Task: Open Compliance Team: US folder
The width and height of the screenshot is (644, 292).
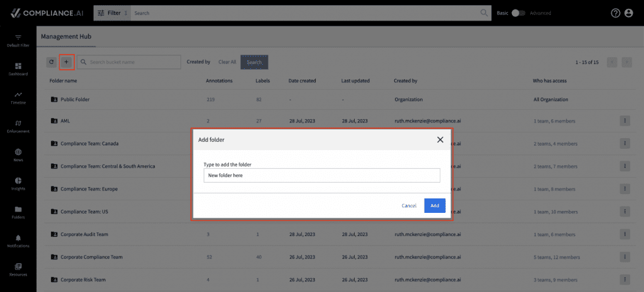Action: pyautogui.click(x=84, y=212)
